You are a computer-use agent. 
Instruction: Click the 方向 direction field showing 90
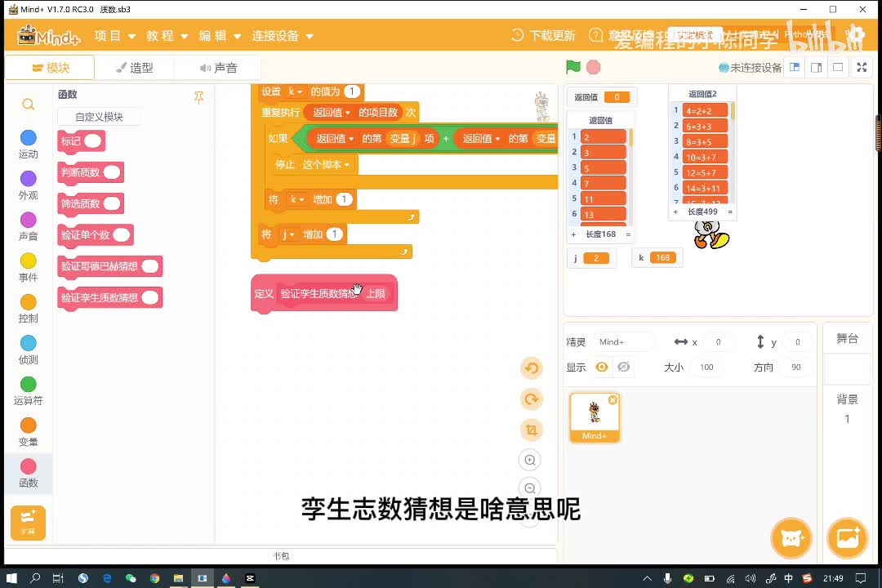coord(796,367)
